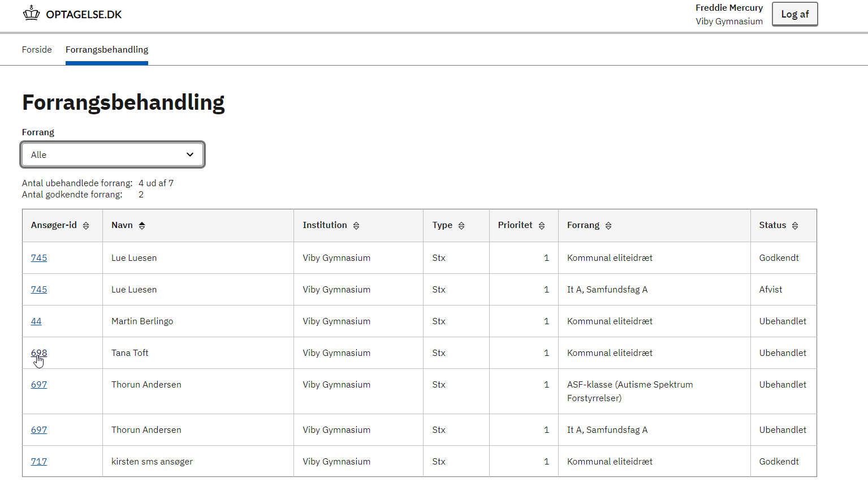Open applicant 745 with Afvist status
The width and height of the screenshot is (868, 503).
tap(39, 289)
